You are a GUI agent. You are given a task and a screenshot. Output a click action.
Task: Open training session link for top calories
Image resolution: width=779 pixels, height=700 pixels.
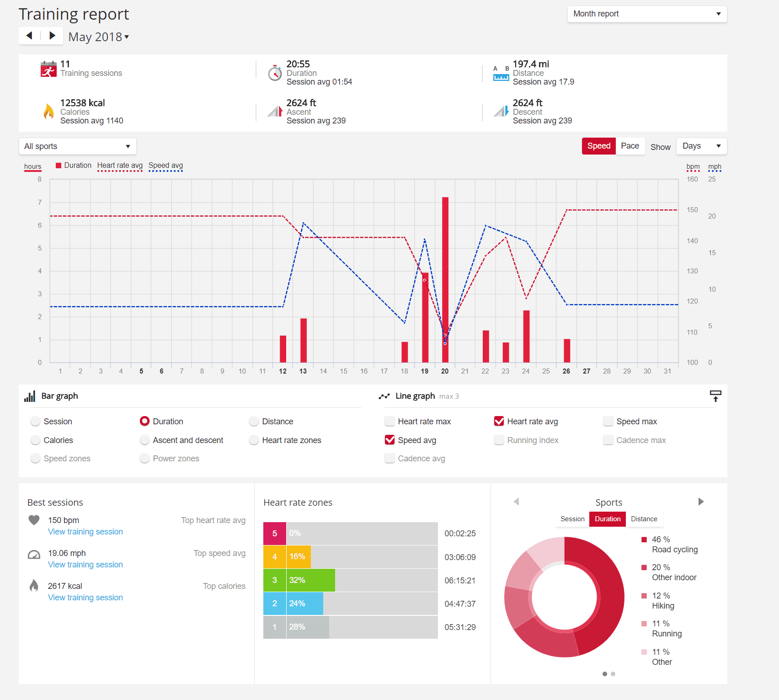[85, 598]
